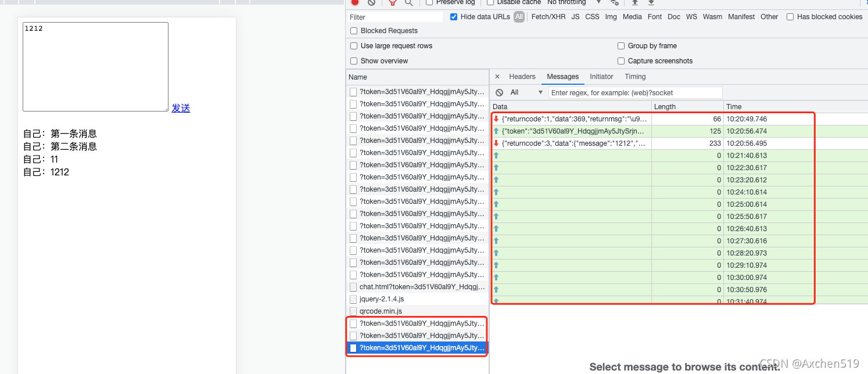This screenshot has width=868, height=374.
Task: Select the All request type filter
Action: (x=519, y=17)
